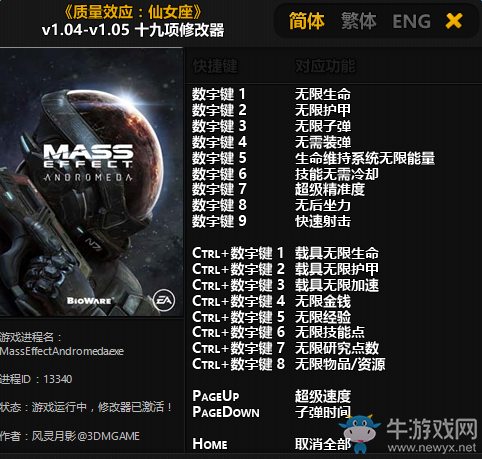Toggle 无限护甲 cheat option
Viewport: 482px width, 459px height.
[322, 110]
